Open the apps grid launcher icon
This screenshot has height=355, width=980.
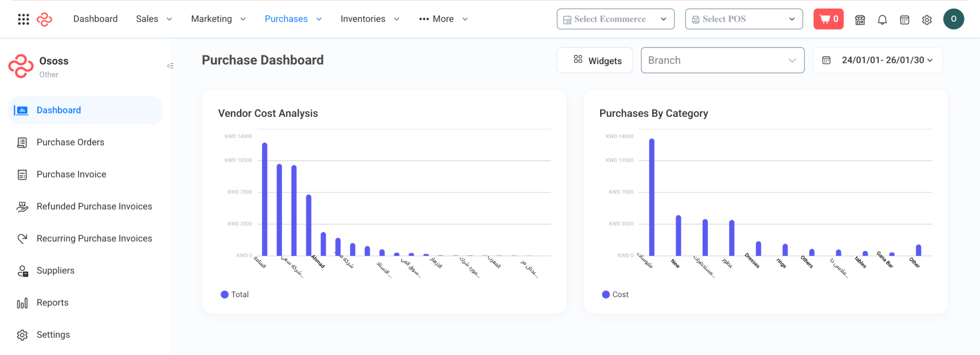coord(23,19)
